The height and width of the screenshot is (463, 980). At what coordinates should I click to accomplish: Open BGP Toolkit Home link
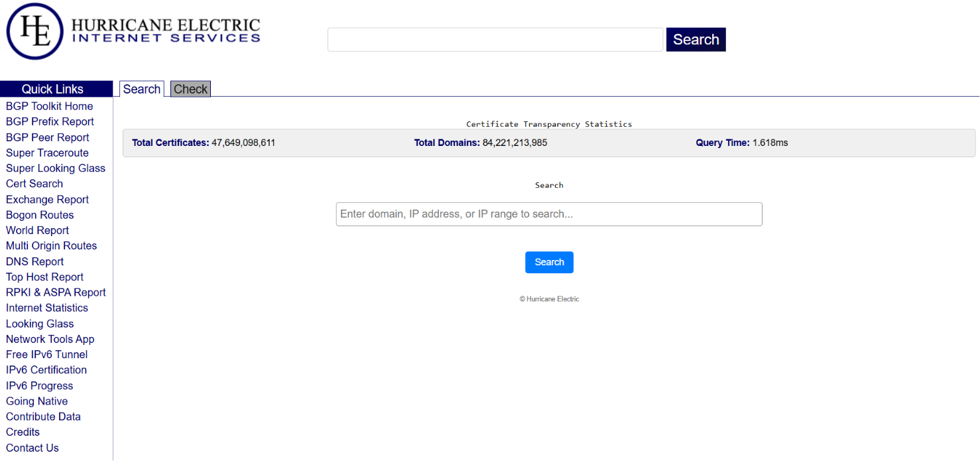(x=49, y=106)
